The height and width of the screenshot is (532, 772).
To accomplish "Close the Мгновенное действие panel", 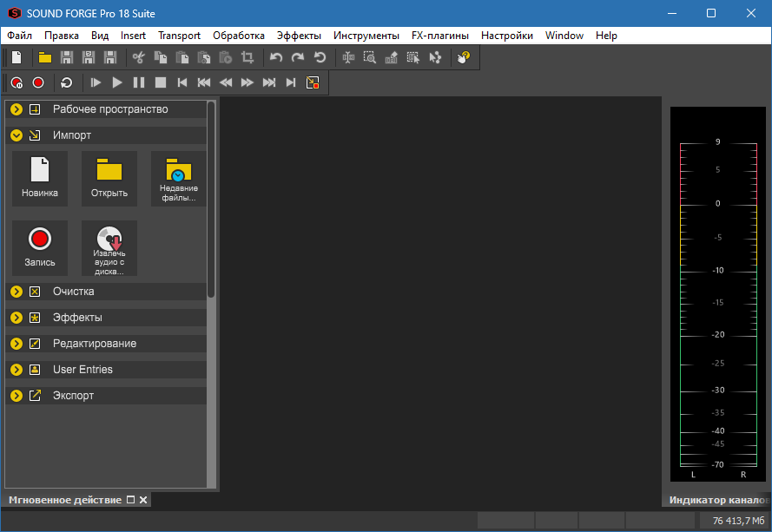I will (x=143, y=499).
